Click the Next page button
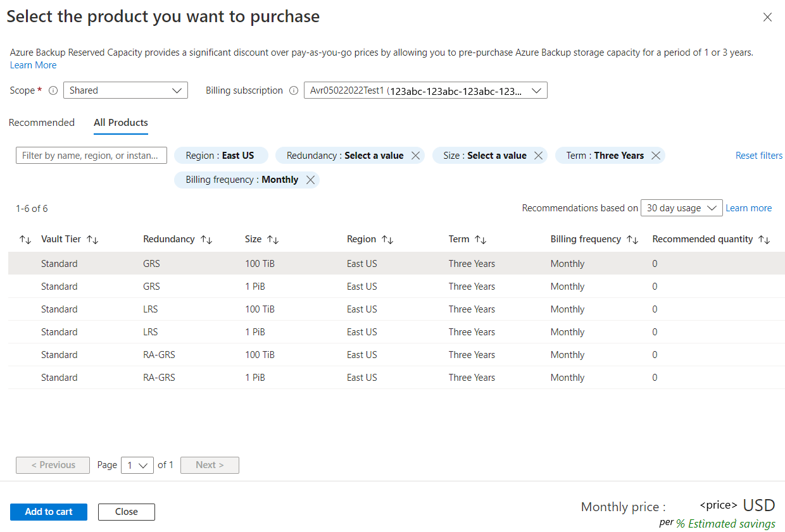Screen dimensions: 785x532 point(210,465)
